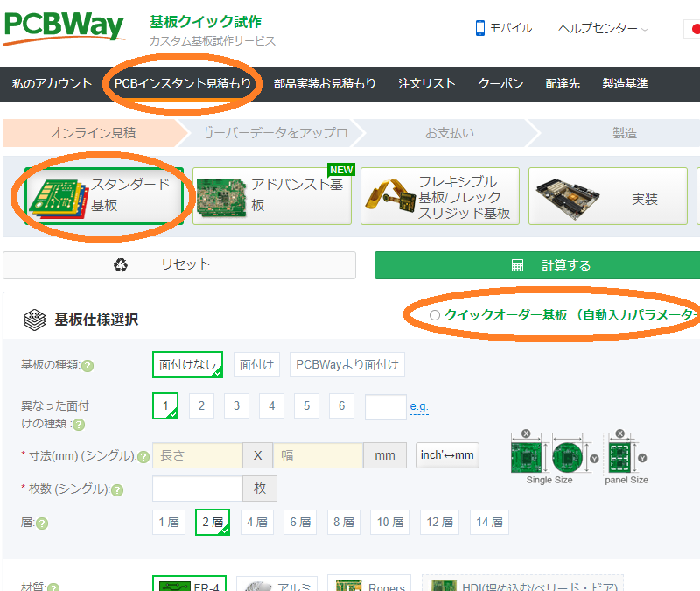
Task: Click the 枚数 quantity input field
Action: click(198, 489)
